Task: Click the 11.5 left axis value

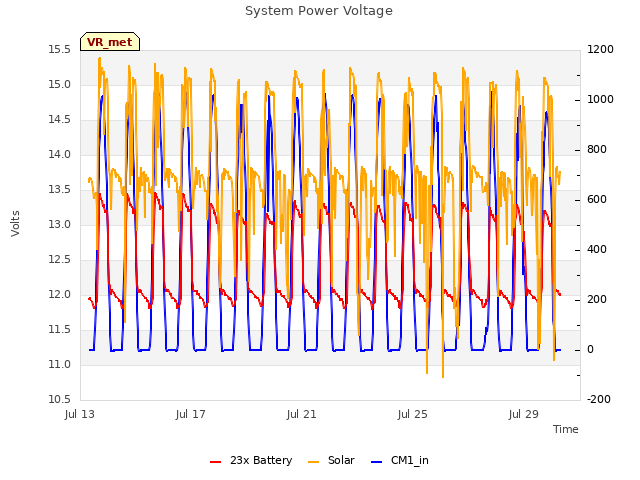Action: (x=60, y=329)
